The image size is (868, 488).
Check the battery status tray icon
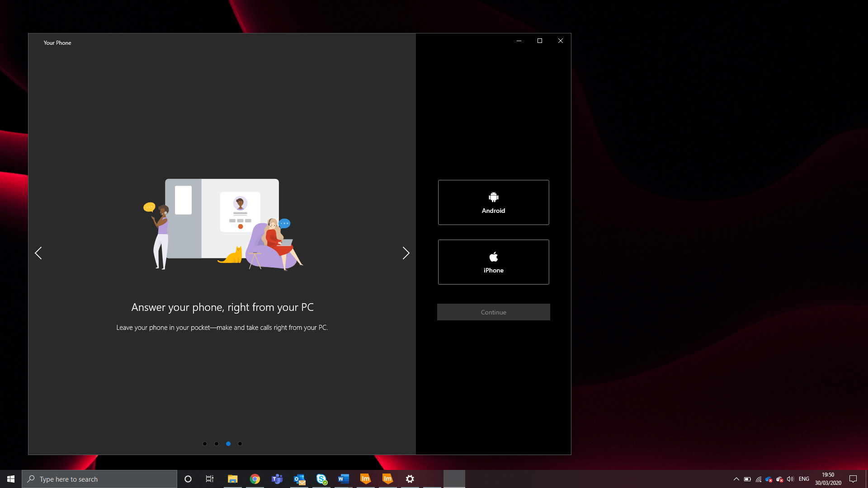coord(747,479)
